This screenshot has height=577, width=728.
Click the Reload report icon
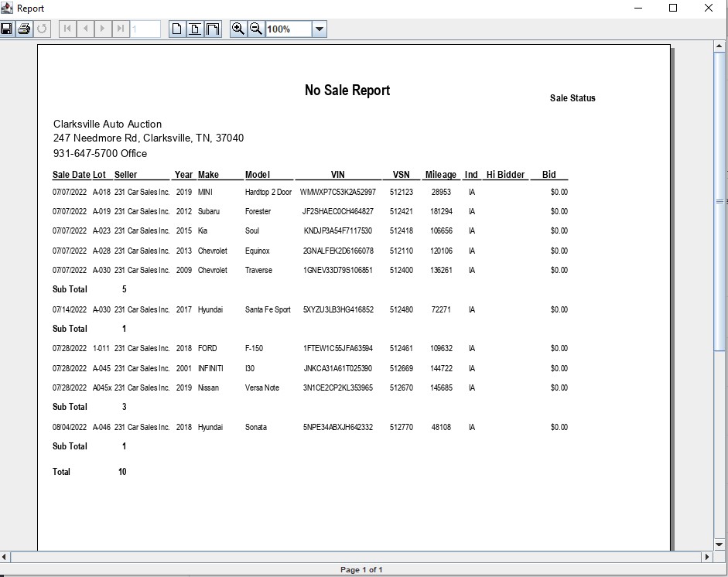pyautogui.click(x=42, y=29)
